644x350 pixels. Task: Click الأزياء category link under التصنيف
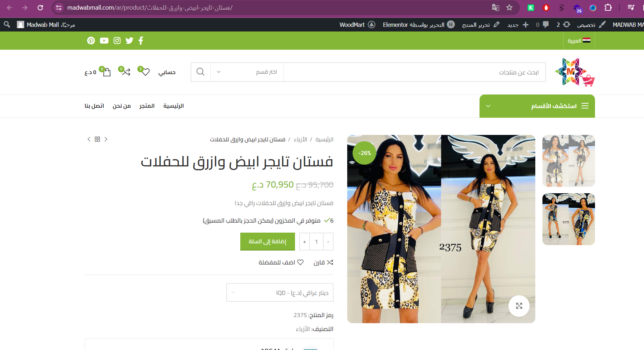pyautogui.click(x=303, y=329)
